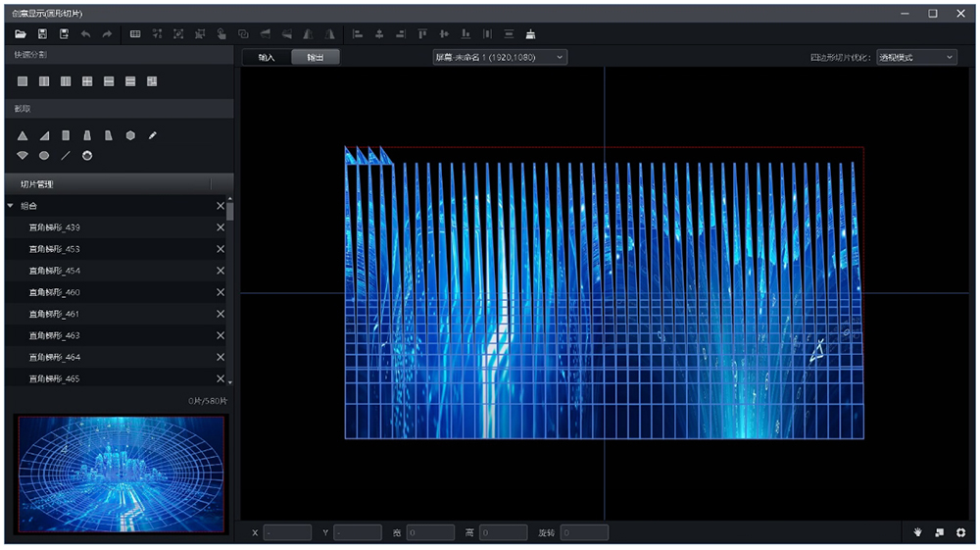Click the 旋转 rotation input field
The height and width of the screenshot is (550, 980).
tap(584, 532)
